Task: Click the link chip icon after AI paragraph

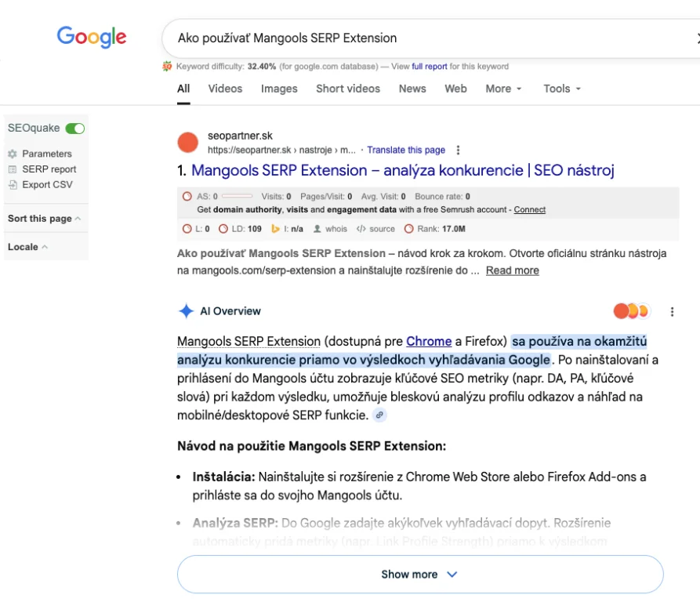Action: click(380, 415)
